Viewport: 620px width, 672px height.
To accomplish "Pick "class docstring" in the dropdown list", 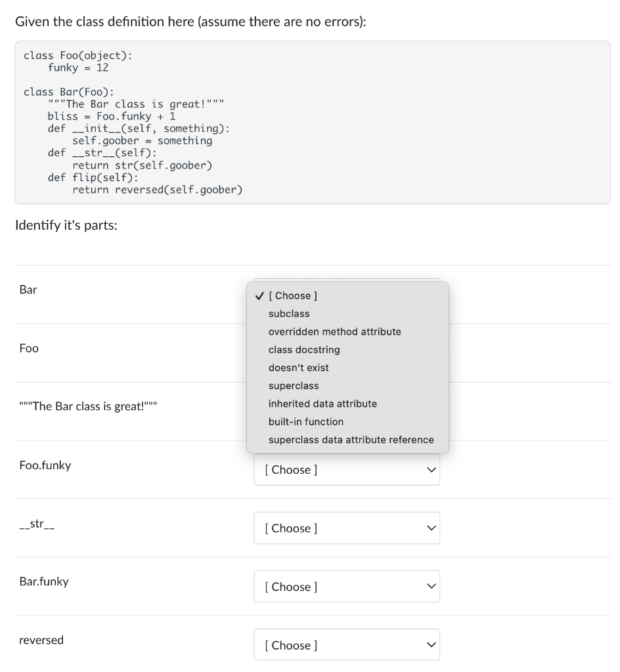I will [x=304, y=350].
